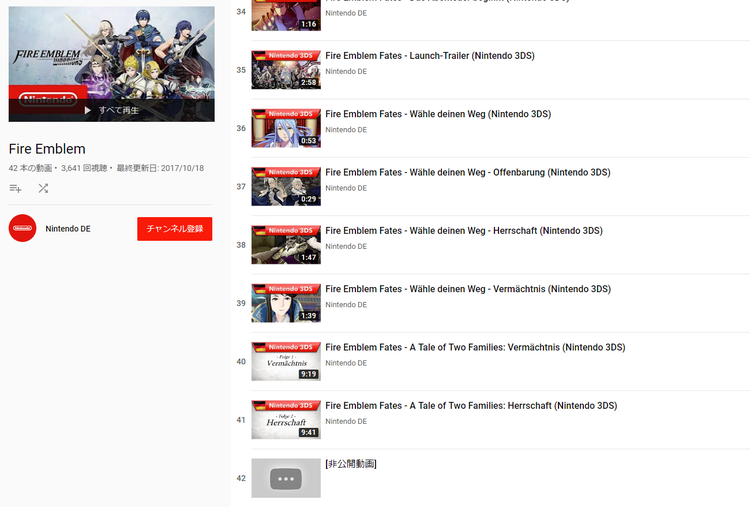Open Offenbarung thumbnail with 0:29 duration

(286, 187)
